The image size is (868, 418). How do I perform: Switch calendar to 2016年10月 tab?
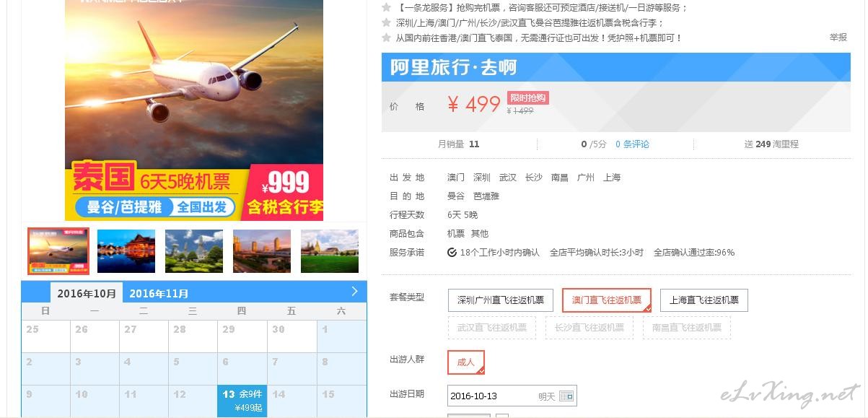pyautogui.click(x=87, y=293)
